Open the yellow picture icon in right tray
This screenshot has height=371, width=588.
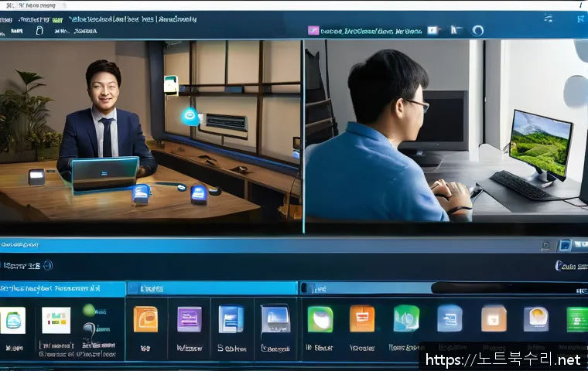pos(536,318)
